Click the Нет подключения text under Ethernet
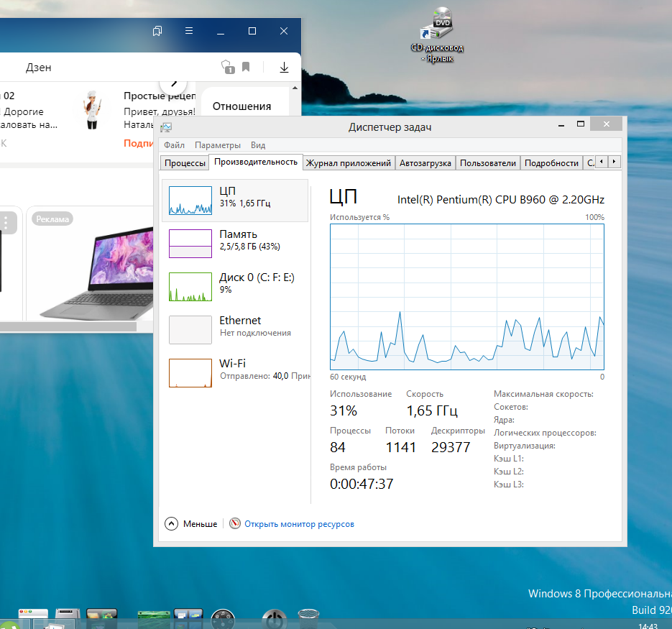The image size is (672, 629). pyautogui.click(x=255, y=333)
